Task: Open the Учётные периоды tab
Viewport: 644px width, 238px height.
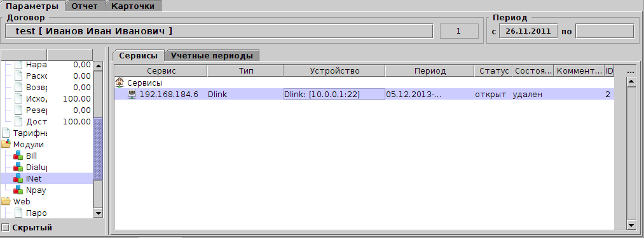Action: (x=212, y=56)
